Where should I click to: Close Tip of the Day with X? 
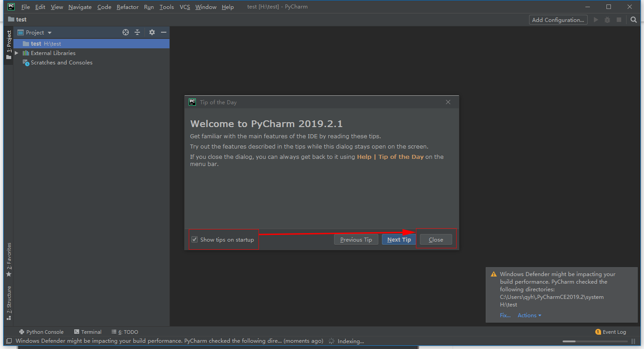click(448, 102)
